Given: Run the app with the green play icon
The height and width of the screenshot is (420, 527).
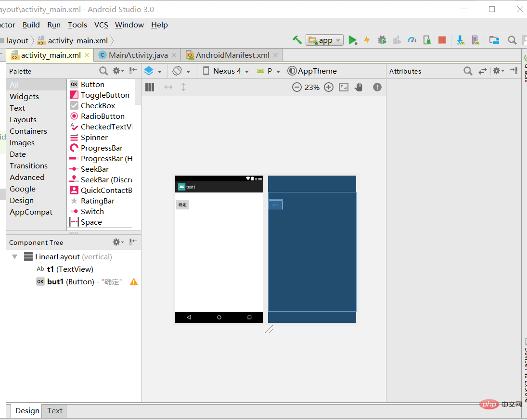Looking at the screenshot, I should [353, 40].
